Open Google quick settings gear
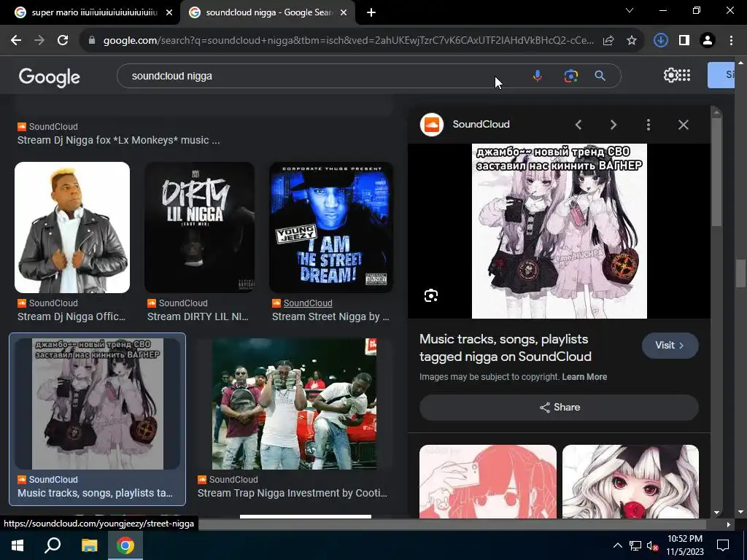The image size is (747, 560). (670, 75)
